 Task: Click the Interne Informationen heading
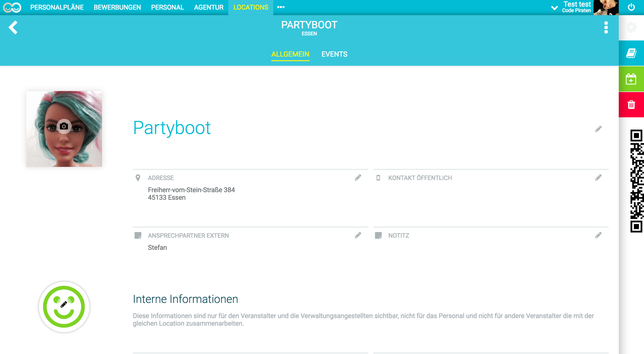(185, 299)
